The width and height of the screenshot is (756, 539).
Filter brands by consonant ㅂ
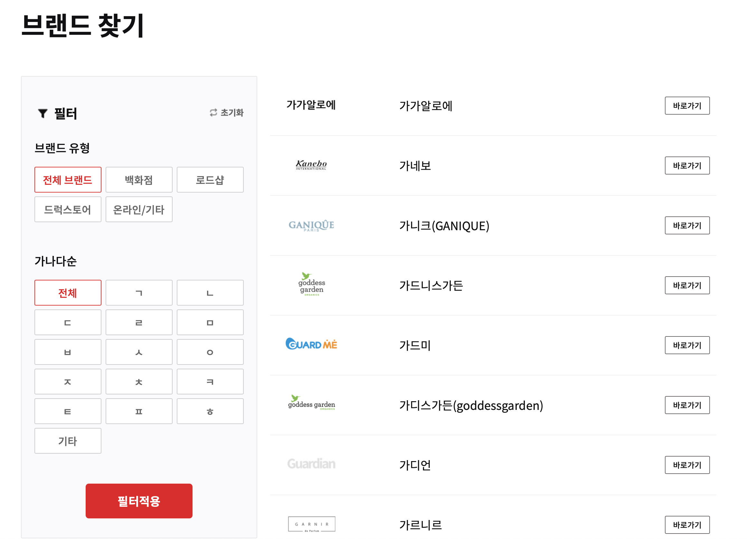68,352
